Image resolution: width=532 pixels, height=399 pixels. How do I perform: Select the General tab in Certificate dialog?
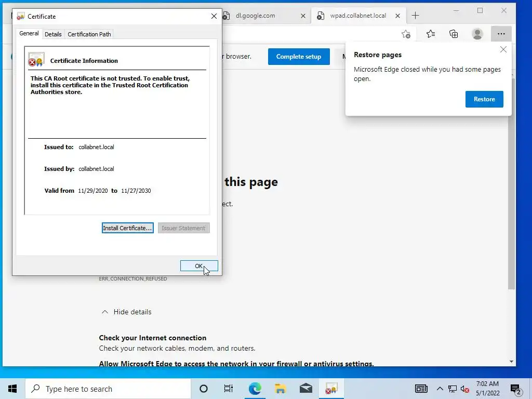29,34
